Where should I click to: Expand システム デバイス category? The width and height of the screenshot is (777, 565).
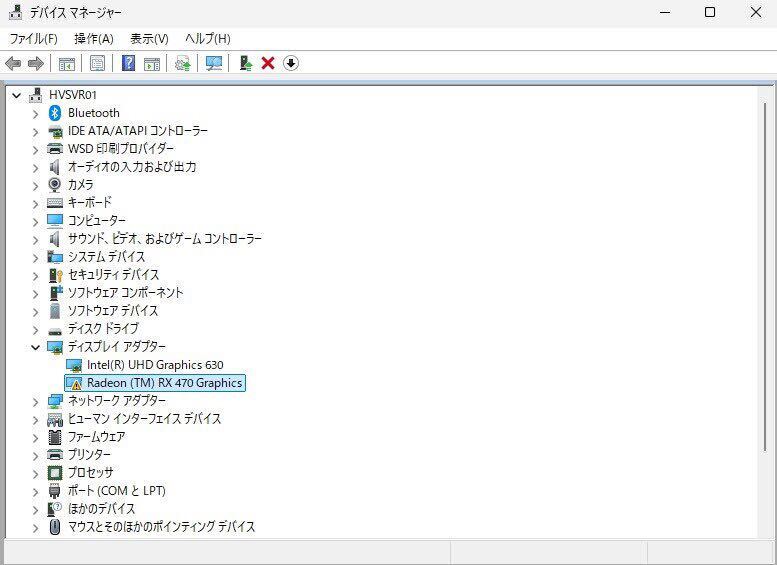point(35,258)
